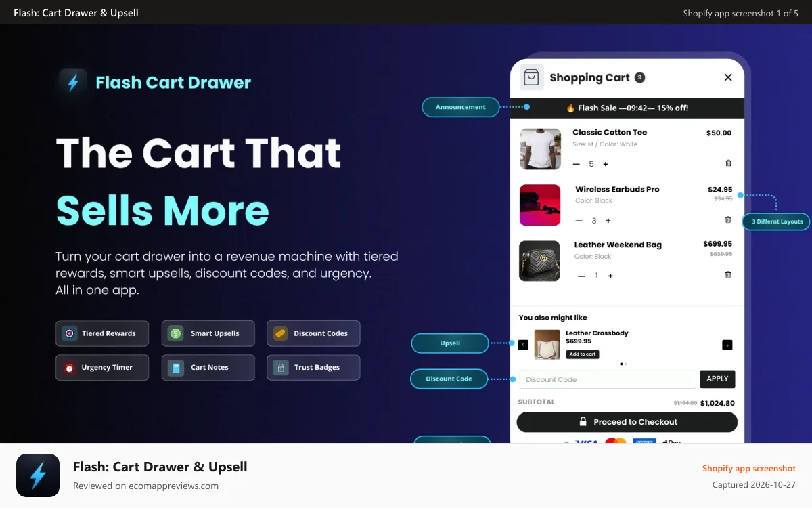The height and width of the screenshot is (508, 812).
Task: Close the Shopping Cart drawer
Action: pyautogui.click(x=728, y=77)
